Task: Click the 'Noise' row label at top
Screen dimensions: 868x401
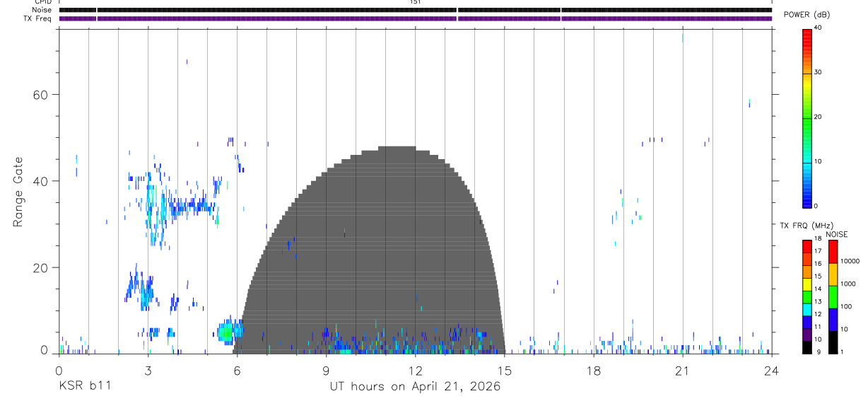Action: coord(42,10)
